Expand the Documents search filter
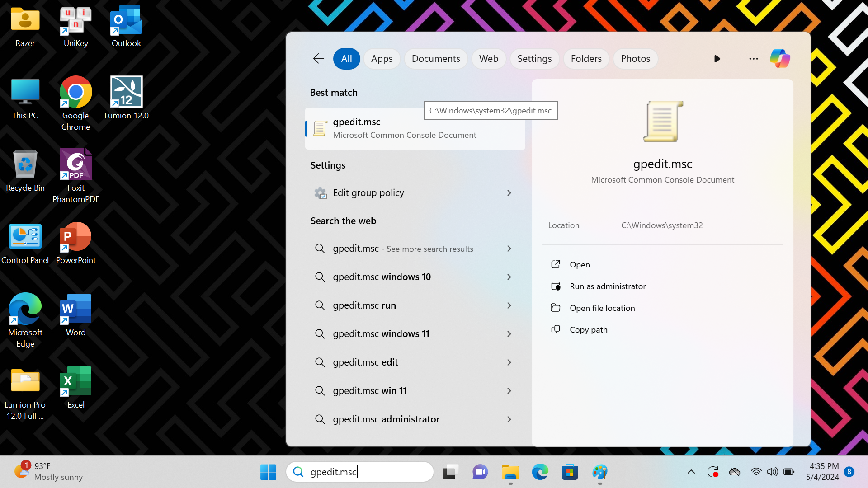868x488 pixels. [436, 59]
